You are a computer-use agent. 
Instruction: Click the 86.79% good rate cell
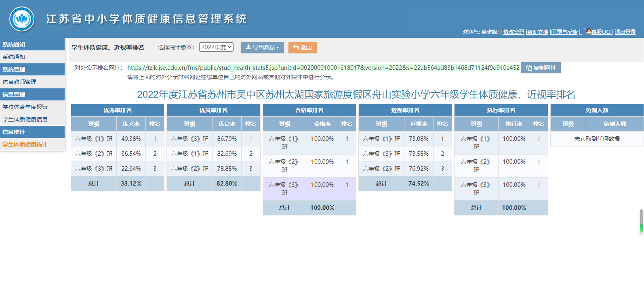click(x=227, y=139)
